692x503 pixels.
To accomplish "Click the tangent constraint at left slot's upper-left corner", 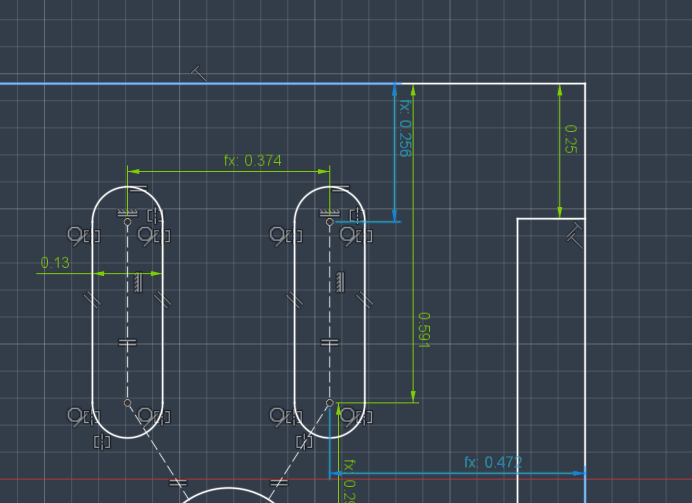I will (76, 236).
